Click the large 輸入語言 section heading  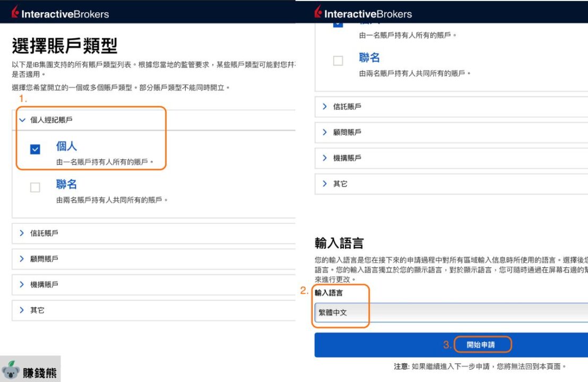[339, 243]
